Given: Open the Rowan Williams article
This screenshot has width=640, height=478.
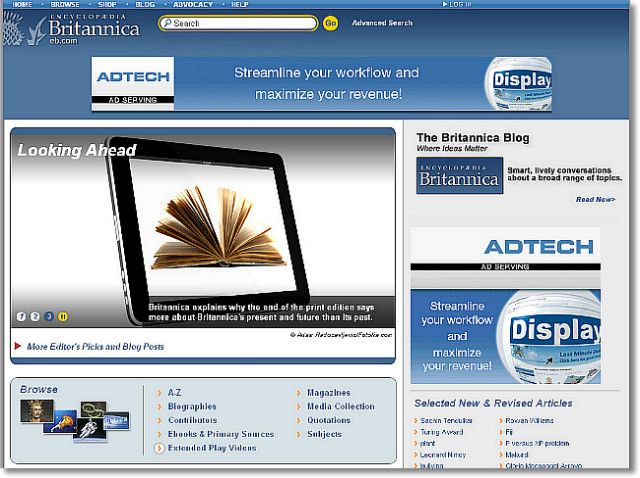Looking at the screenshot, I should click(x=529, y=420).
